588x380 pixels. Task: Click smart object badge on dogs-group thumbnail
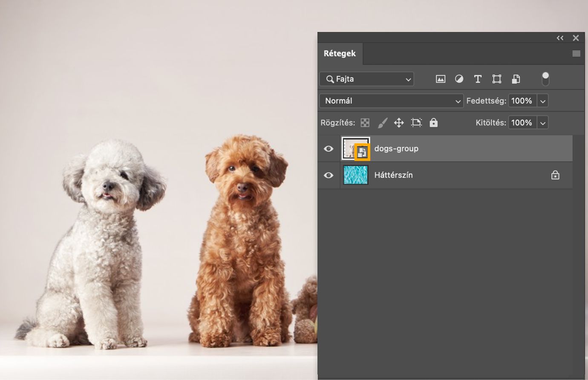[x=362, y=153]
